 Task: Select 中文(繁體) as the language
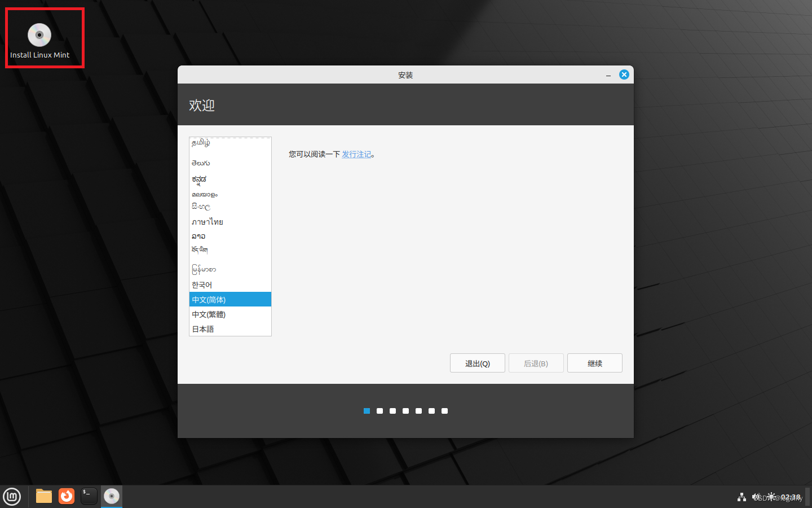[x=209, y=314]
